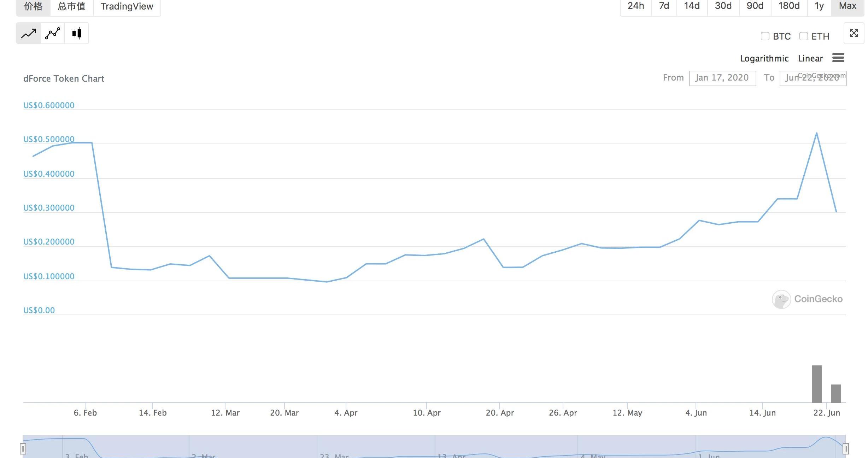Viewport: 868px width, 458px height.
Task: Select the line chart icon
Action: click(29, 34)
